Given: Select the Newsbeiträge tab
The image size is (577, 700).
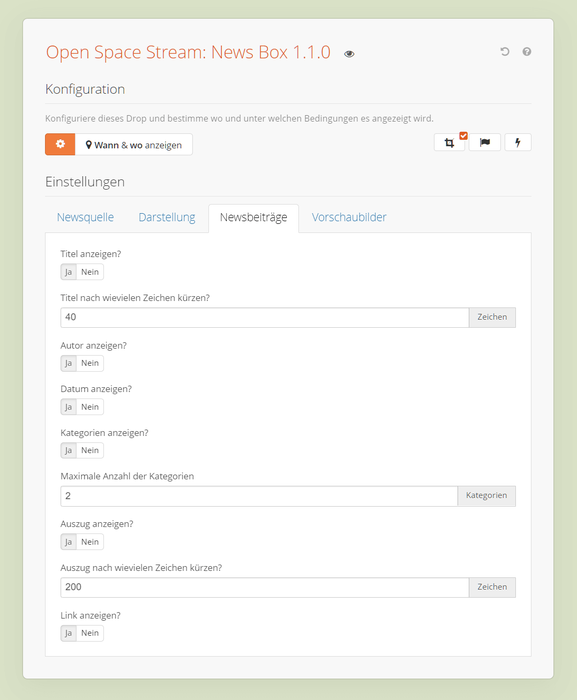Looking at the screenshot, I should (x=254, y=217).
